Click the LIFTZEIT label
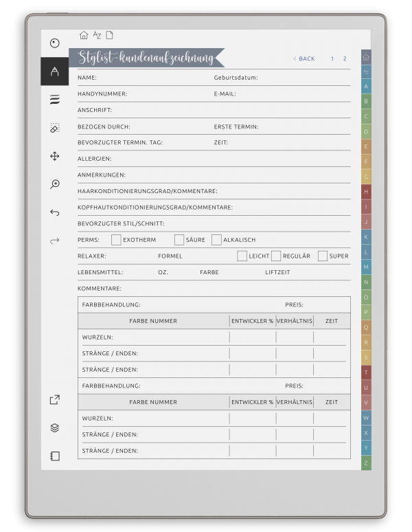 [277, 272]
